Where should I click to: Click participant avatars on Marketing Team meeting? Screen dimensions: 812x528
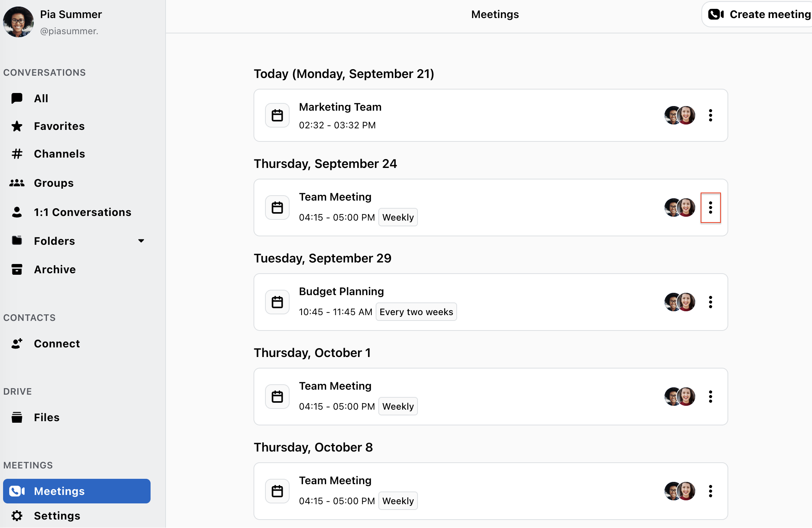click(x=680, y=115)
